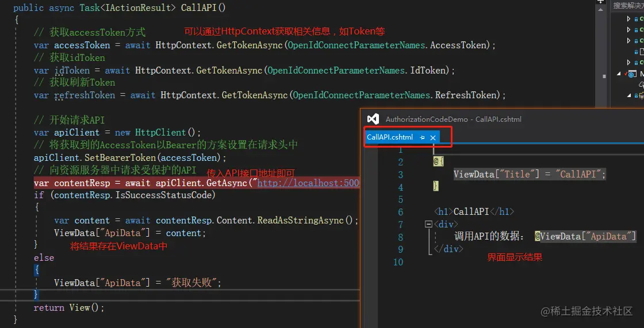Click the comment '// 获取accessToken方式'
644x328 pixels.
90,32
